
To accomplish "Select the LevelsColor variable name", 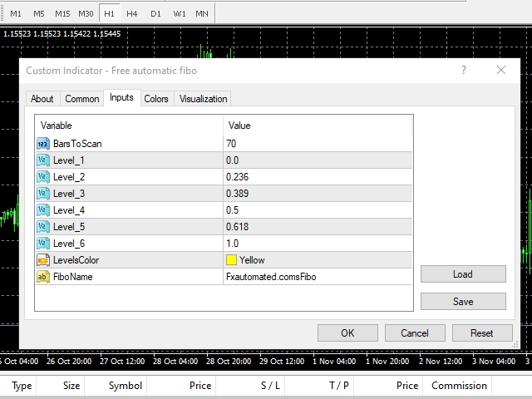I will click(76, 260).
